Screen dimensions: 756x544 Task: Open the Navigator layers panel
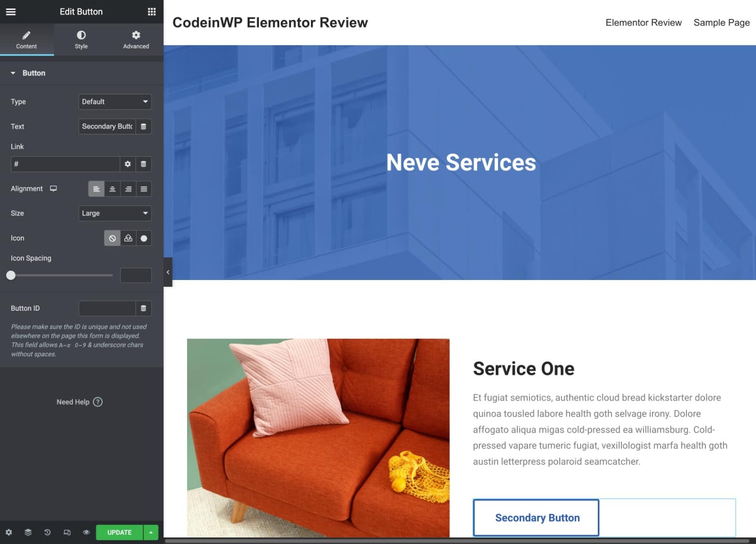(x=28, y=532)
